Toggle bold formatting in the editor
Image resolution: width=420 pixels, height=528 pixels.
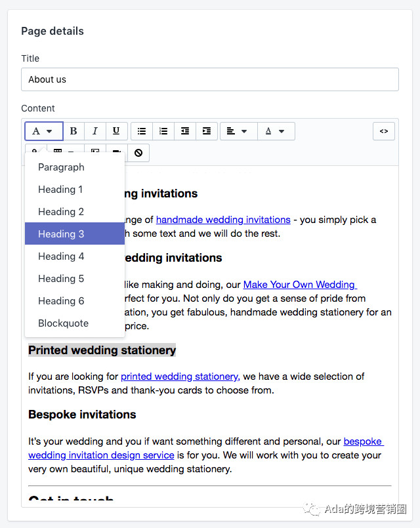point(73,131)
